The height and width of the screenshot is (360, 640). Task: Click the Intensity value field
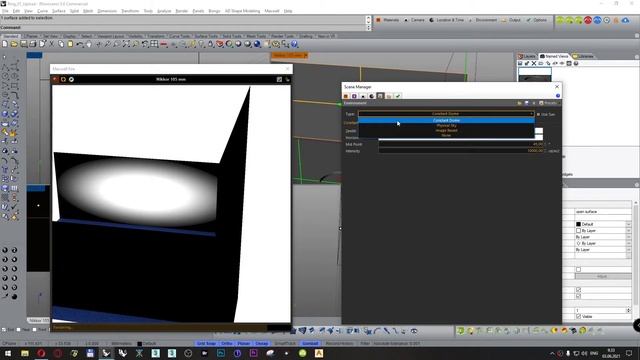tap(461, 151)
